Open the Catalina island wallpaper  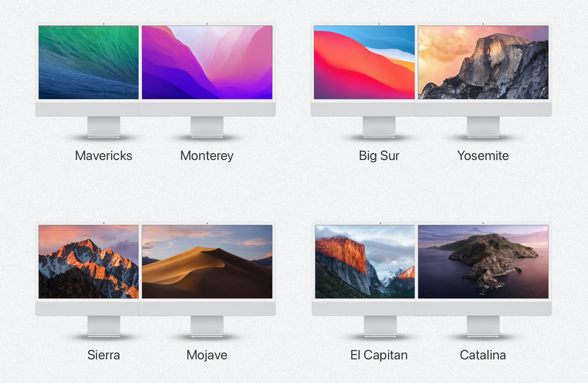483,261
